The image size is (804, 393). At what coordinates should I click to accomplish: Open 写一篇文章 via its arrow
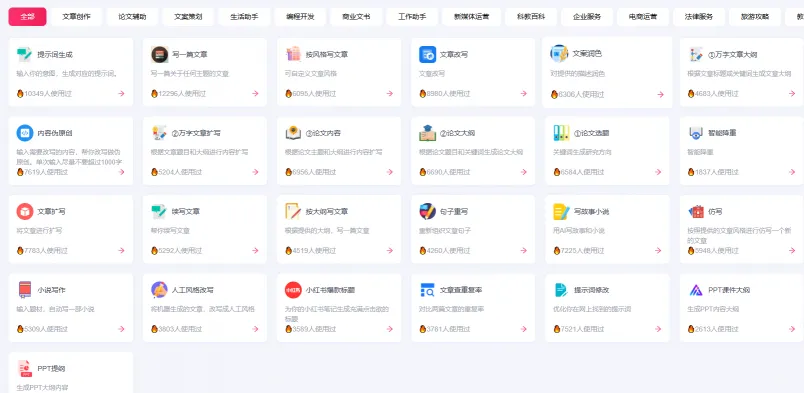click(255, 93)
